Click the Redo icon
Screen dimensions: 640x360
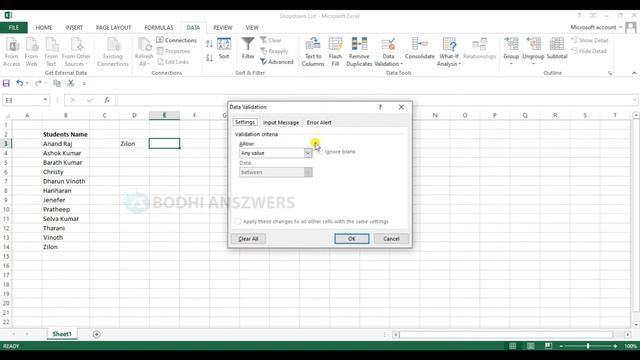38,83
